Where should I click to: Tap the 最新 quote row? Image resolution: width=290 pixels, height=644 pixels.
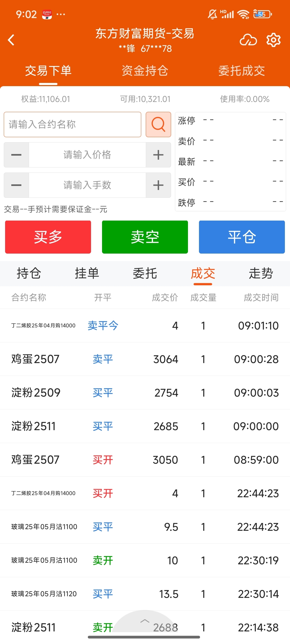coord(230,162)
